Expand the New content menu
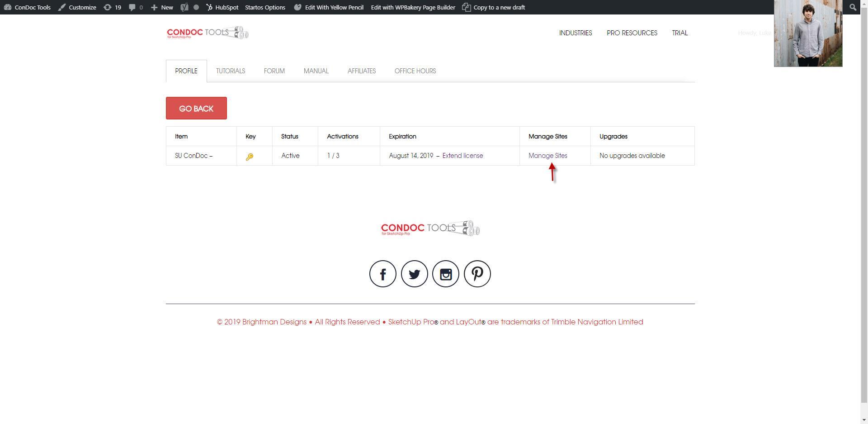Screen dimensions: 868x424 [x=162, y=7]
